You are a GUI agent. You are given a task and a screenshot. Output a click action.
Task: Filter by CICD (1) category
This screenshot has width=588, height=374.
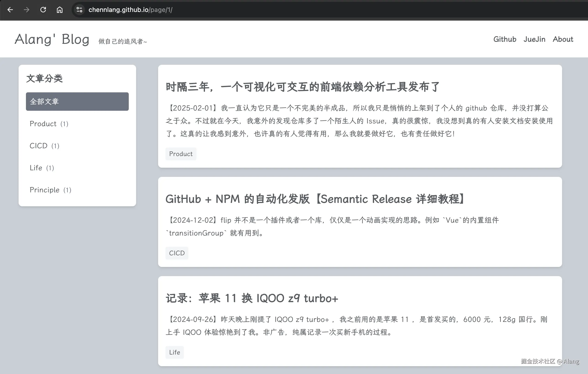coord(77,146)
